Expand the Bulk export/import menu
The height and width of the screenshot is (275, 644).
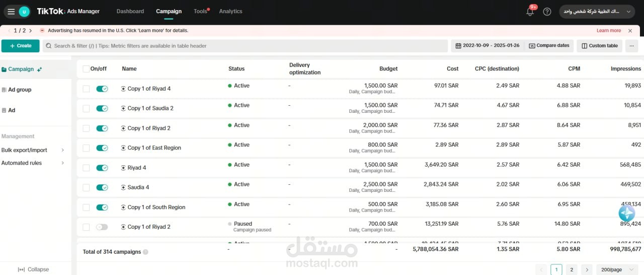click(x=33, y=150)
